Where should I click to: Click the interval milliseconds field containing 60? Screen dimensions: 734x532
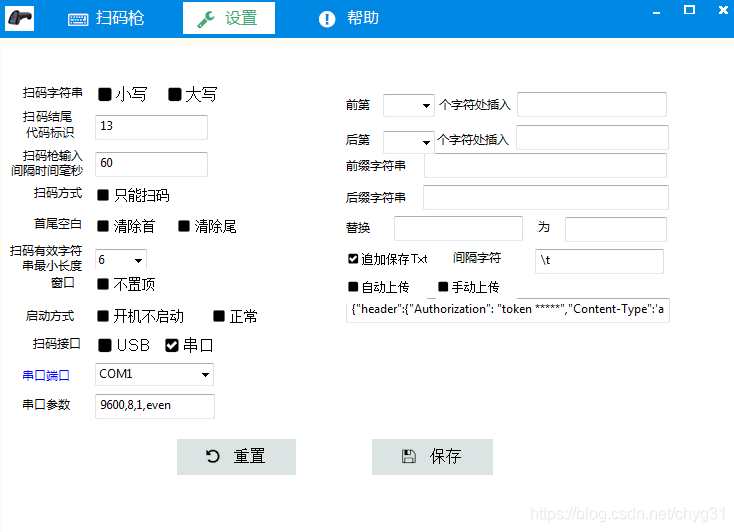coord(151,164)
